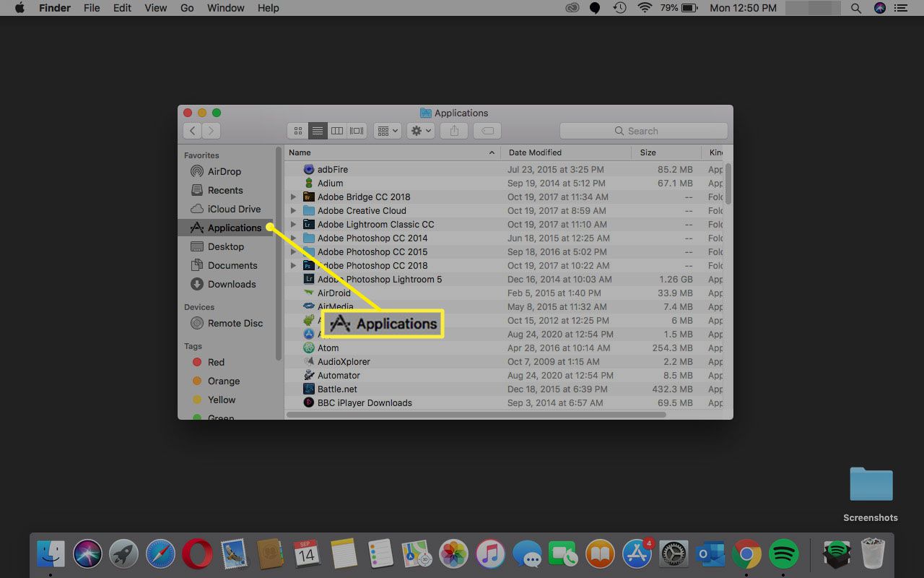Expand the Adobe Photoshop CC 2015 folder
924x578 pixels.
coord(293,251)
